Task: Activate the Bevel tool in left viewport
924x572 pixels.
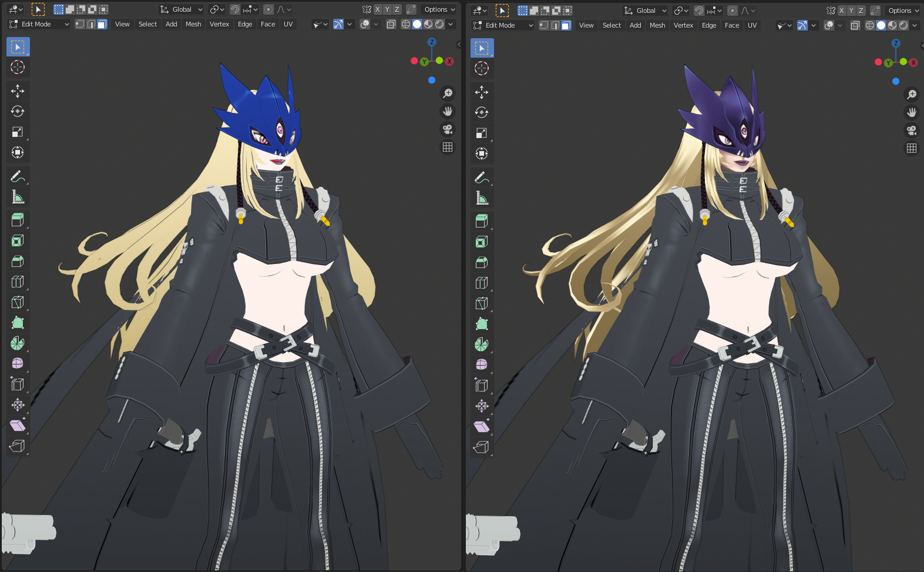Action: (x=18, y=261)
